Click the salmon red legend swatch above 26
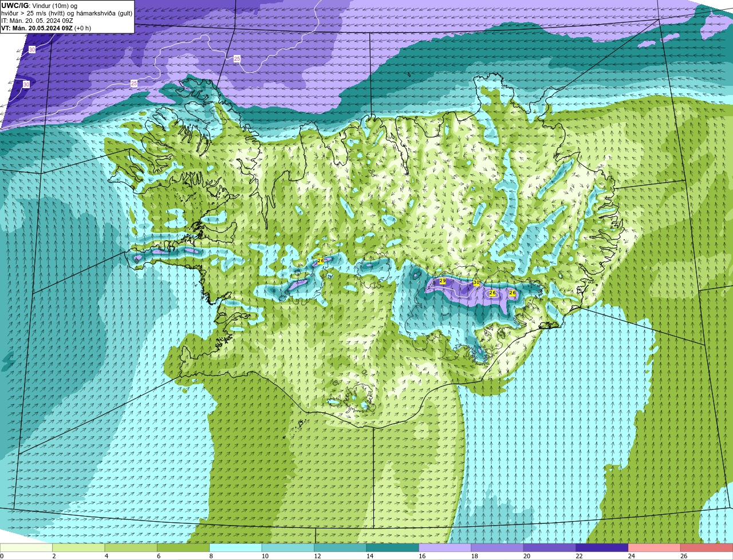 point(707,547)
